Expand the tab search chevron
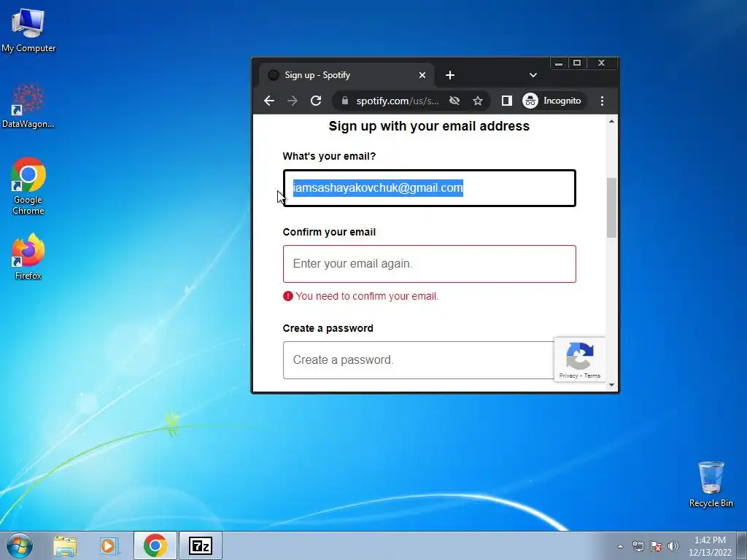This screenshot has height=560, width=747. pos(533,75)
